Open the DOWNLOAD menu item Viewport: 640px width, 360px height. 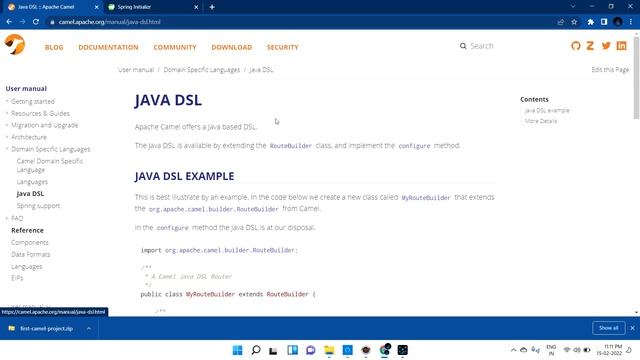point(231,47)
